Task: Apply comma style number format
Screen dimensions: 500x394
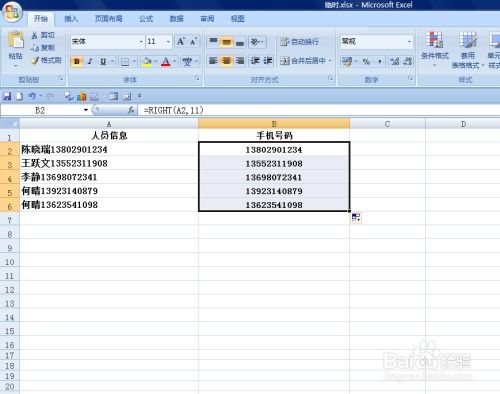Action: coord(379,61)
